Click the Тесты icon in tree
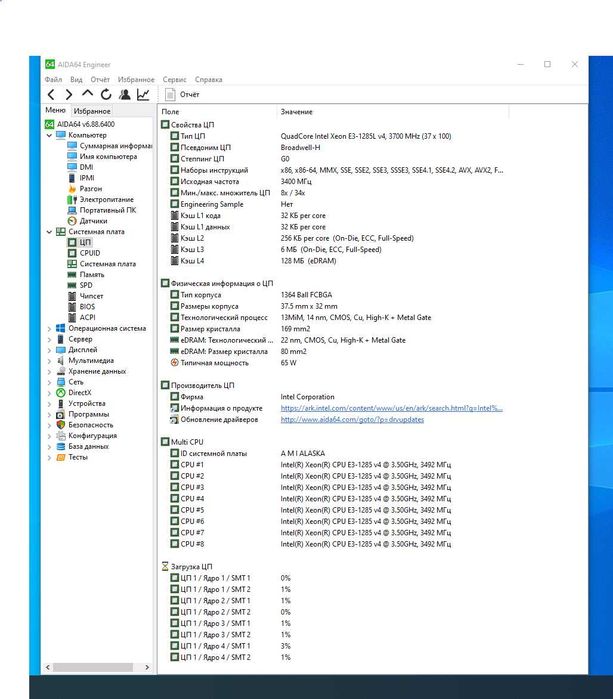 (x=61, y=457)
